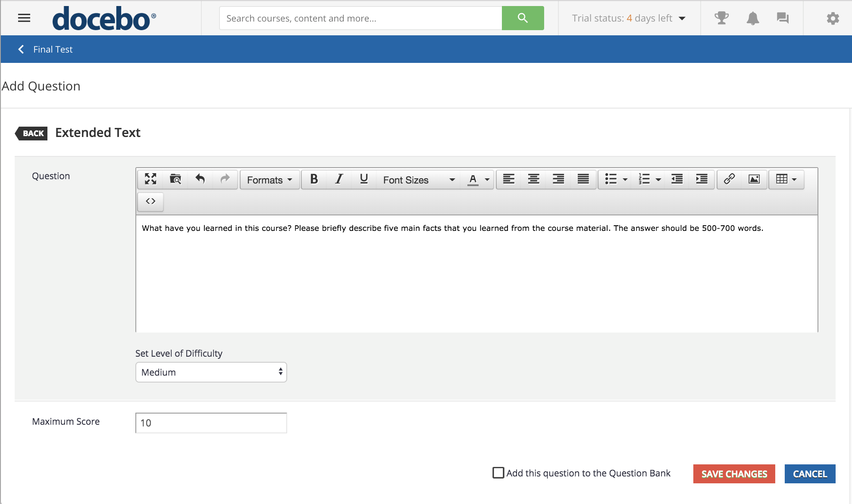Open the Set Level of Difficulty select

(211, 372)
